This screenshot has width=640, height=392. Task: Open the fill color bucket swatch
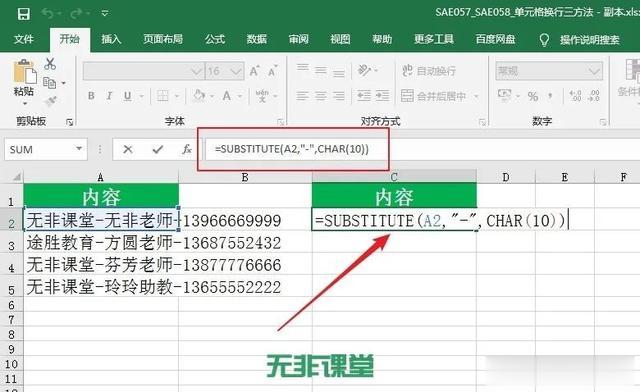tap(199, 96)
